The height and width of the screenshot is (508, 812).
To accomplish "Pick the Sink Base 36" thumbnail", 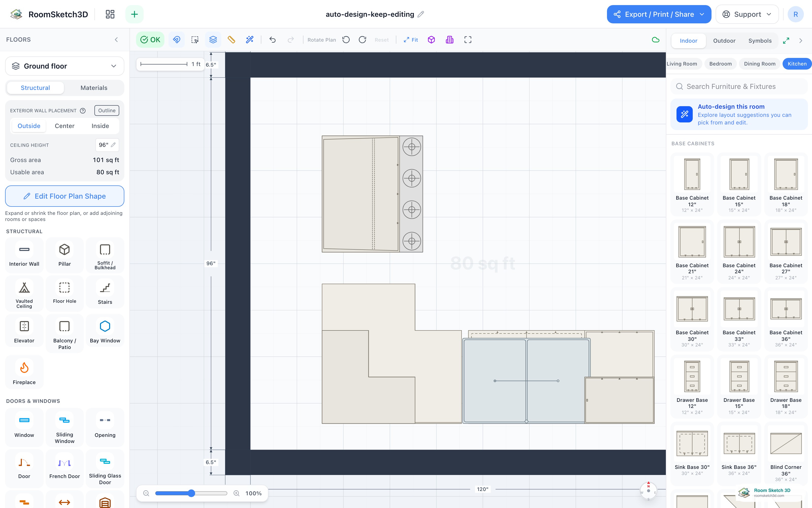I will [x=739, y=443].
